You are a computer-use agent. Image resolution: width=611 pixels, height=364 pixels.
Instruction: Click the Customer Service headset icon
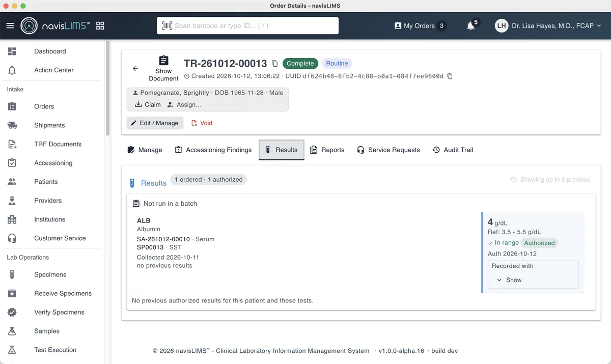click(x=12, y=238)
